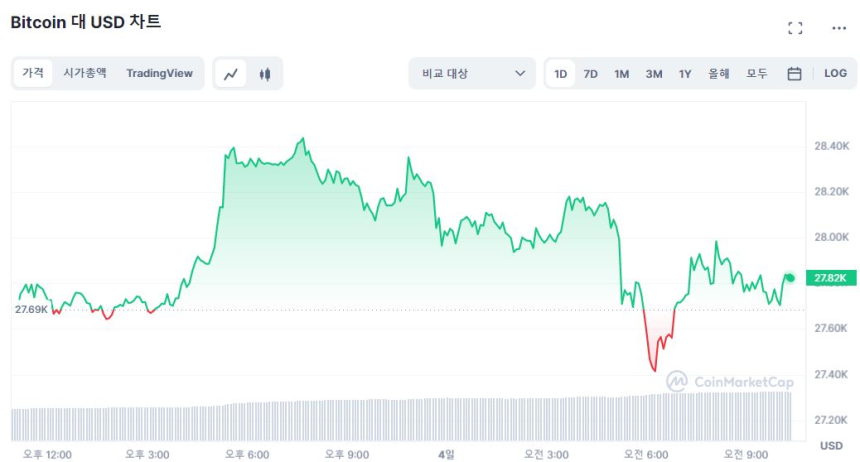Image resolution: width=860 pixels, height=462 pixels.
Task: Switch to line chart view
Action: pyautogui.click(x=231, y=73)
